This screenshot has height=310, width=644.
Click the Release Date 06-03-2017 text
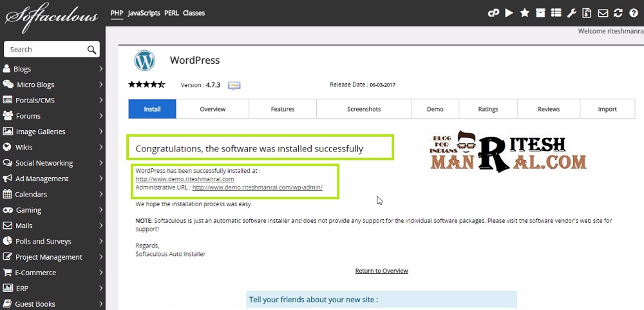pos(362,84)
